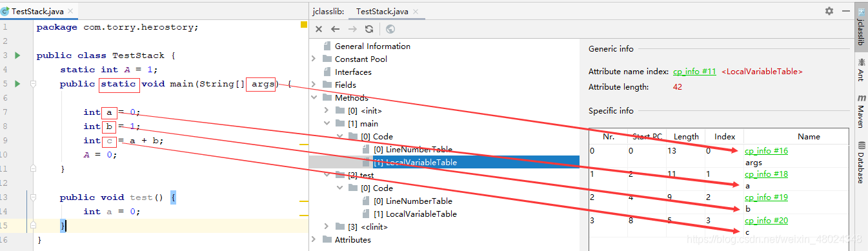Click the globe web browser icon in jclasslib toolbar

click(390, 29)
